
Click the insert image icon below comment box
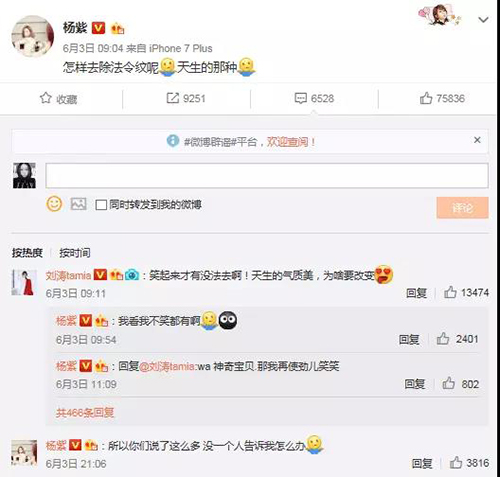(78, 204)
